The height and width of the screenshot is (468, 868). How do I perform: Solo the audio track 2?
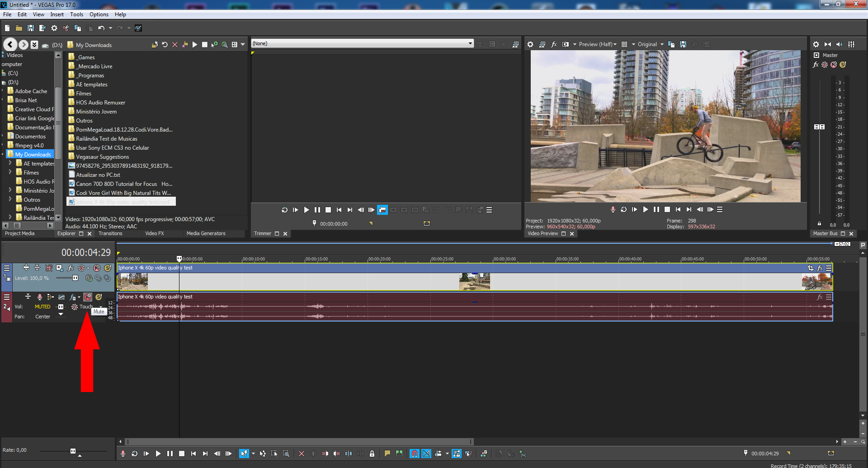(99, 297)
